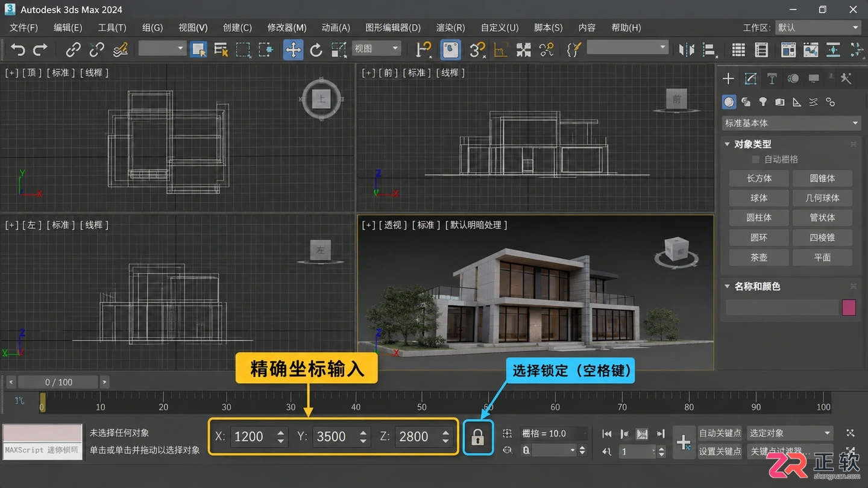This screenshot has height=488, width=868.
Task: Activate the Select and Move tool
Action: [x=293, y=49]
